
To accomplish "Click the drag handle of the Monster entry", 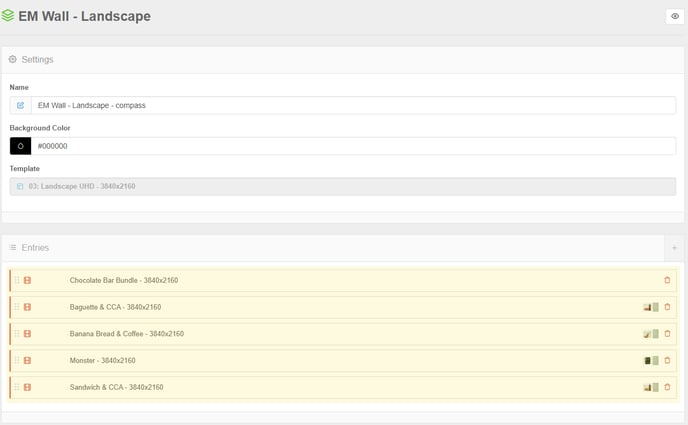I will [x=17, y=361].
